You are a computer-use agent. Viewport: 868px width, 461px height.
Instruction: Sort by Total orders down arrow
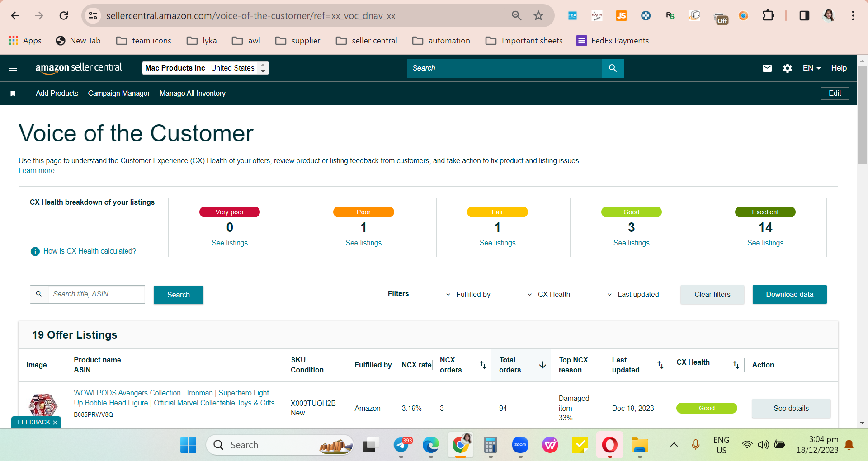(x=542, y=365)
